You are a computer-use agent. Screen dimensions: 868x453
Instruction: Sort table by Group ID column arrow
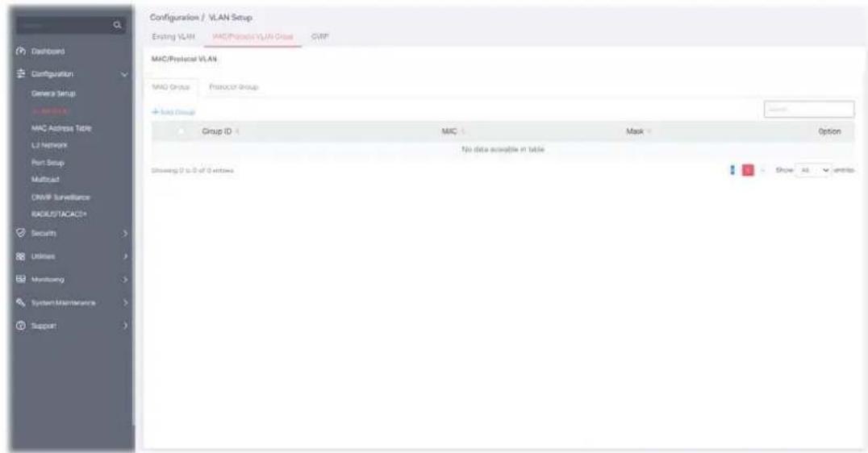pos(237,131)
